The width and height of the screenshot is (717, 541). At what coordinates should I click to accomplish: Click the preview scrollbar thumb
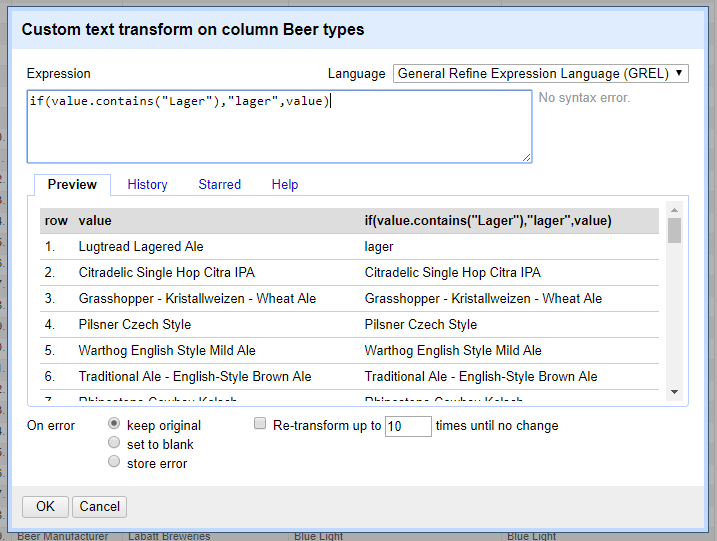coord(674,230)
